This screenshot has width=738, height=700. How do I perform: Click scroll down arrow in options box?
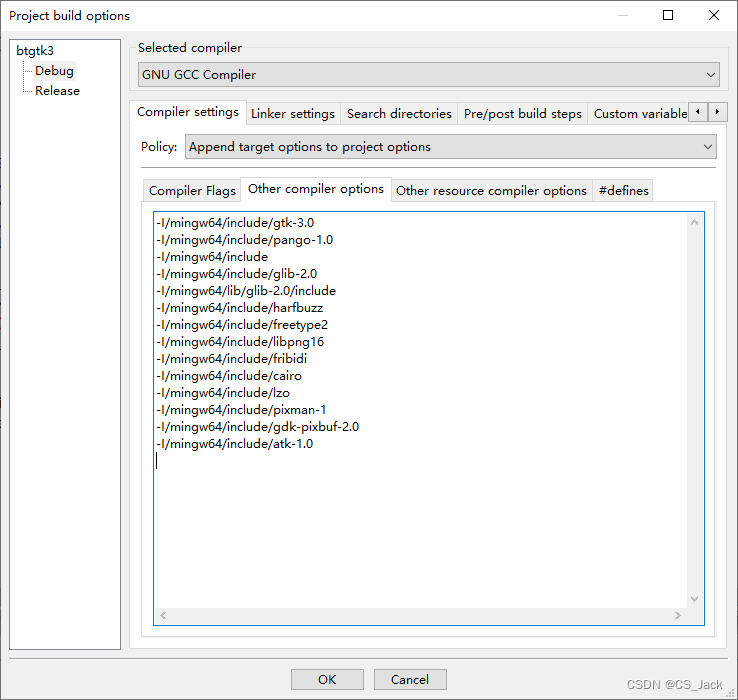(694, 598)
